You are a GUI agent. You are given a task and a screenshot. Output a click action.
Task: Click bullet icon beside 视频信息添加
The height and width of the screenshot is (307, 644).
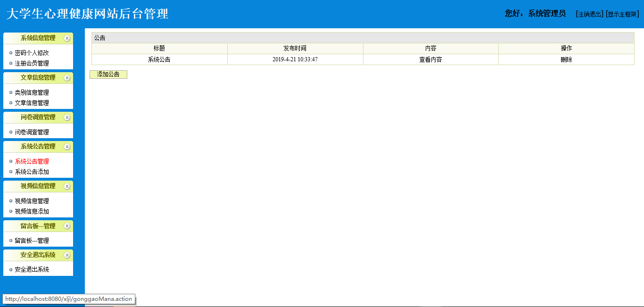click(x=11, y=211)
